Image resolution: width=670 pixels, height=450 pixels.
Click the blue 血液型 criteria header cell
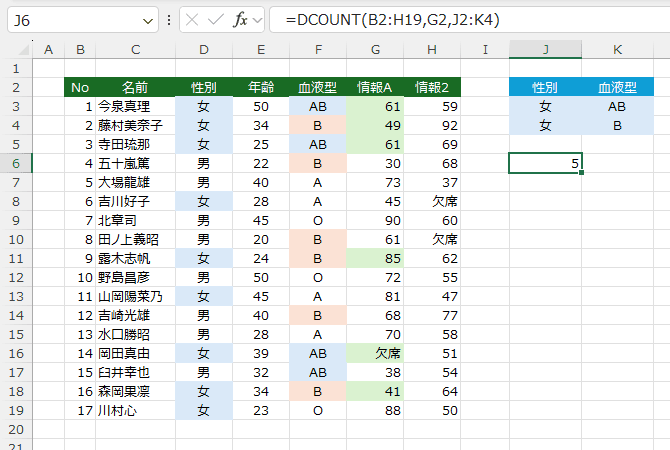click(x=618, y=87)
